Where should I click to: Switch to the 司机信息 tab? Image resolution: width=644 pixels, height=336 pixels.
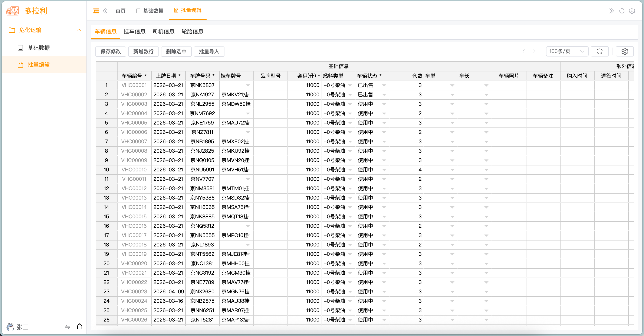(x=164, y=32)
